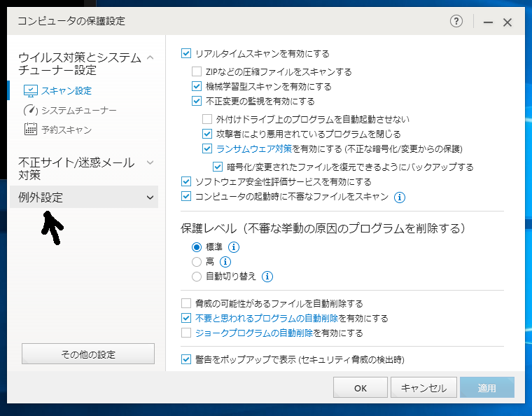Select 例外設定 heading

[41, 197]
